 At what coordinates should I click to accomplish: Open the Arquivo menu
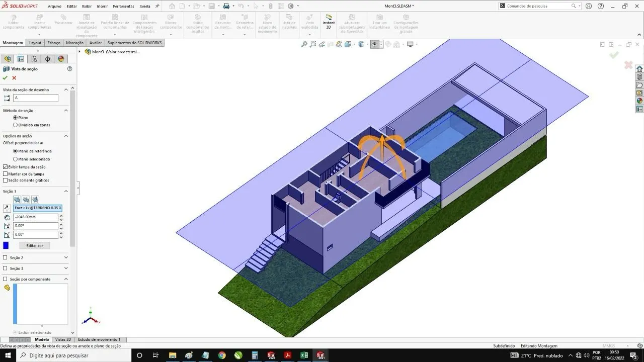(x=54, y=7)
